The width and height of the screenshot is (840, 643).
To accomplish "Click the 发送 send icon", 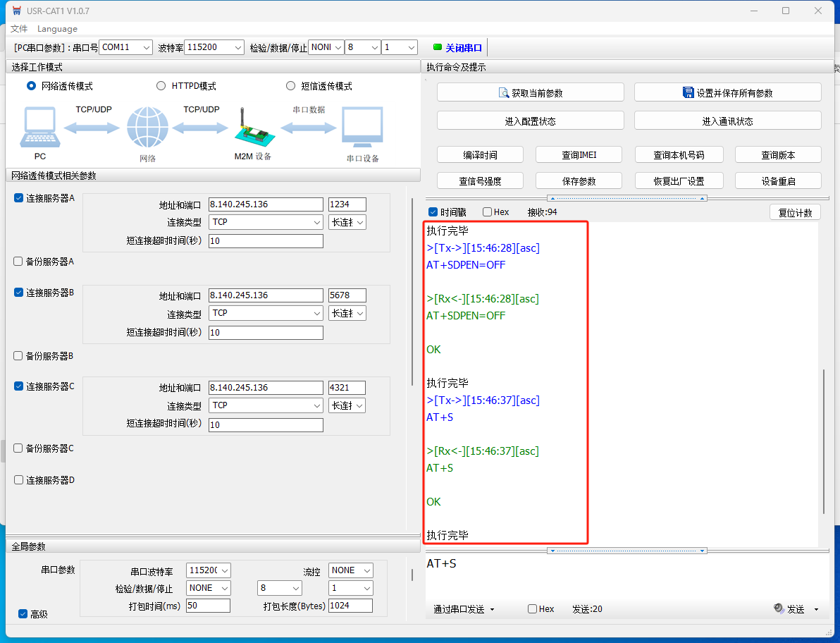I will pos(779,608).
